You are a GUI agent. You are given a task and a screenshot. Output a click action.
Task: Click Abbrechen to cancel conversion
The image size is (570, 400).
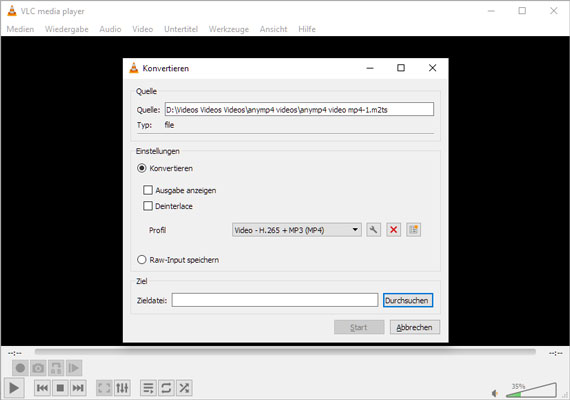coord(415,327)
